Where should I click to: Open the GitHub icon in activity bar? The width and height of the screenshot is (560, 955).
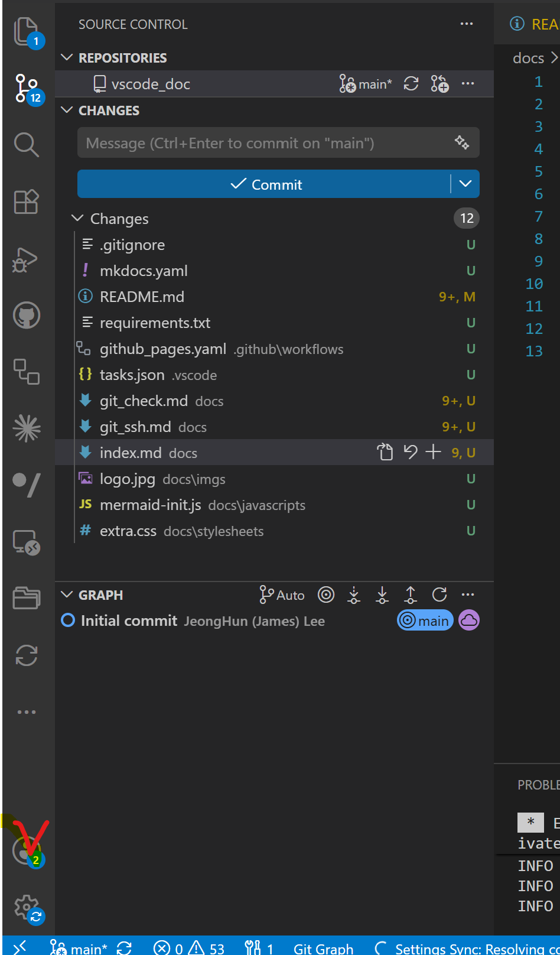(27, 316)
